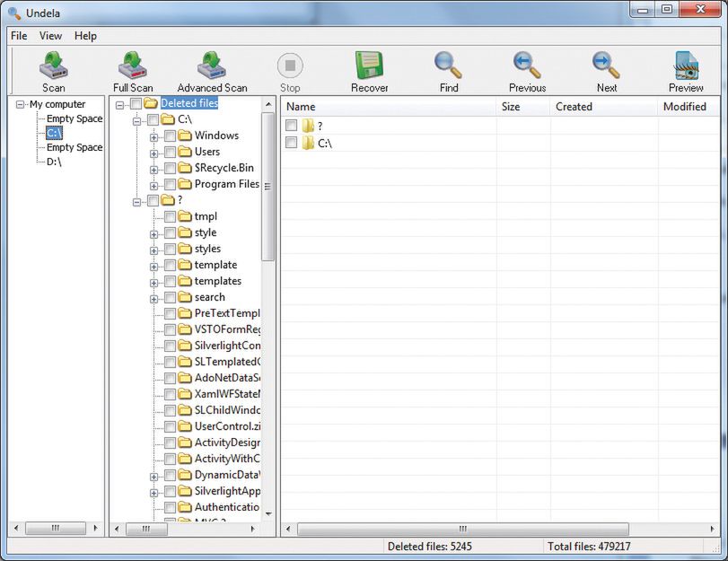Collapse the Deleted files root node
The width and height of the screenshot is (728, 561).
[x=120, y=104]
